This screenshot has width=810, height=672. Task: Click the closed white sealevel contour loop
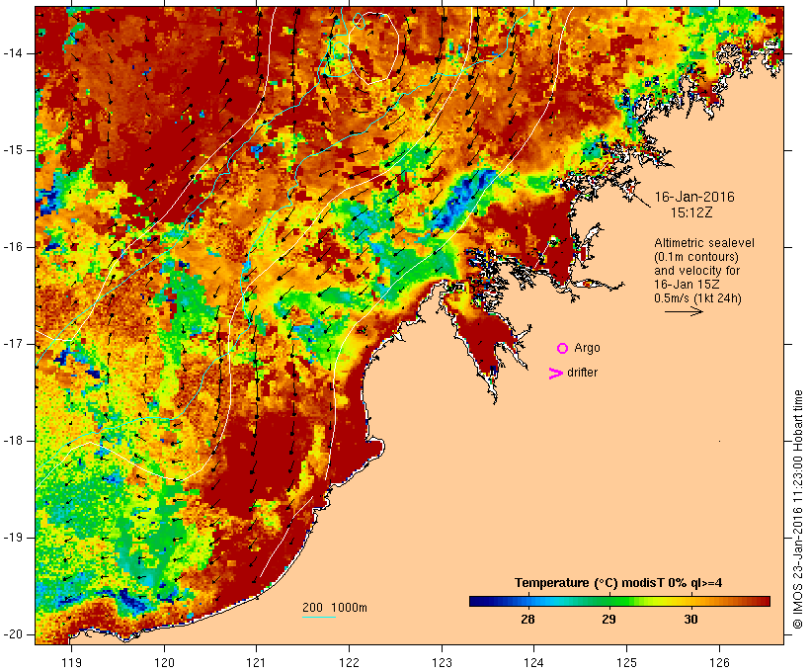click(x=372, y=47)
